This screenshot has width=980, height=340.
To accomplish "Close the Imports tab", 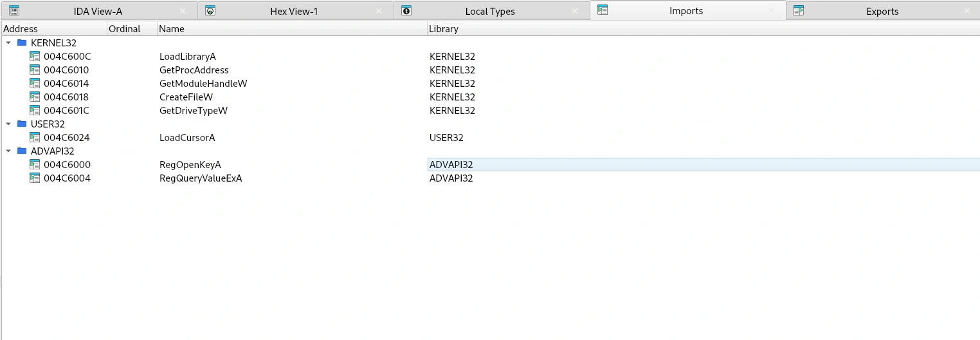I will (771, 11).
